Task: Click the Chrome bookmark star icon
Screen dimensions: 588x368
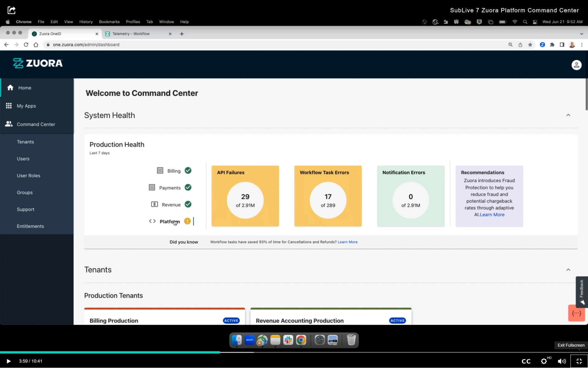Action: 530,45
